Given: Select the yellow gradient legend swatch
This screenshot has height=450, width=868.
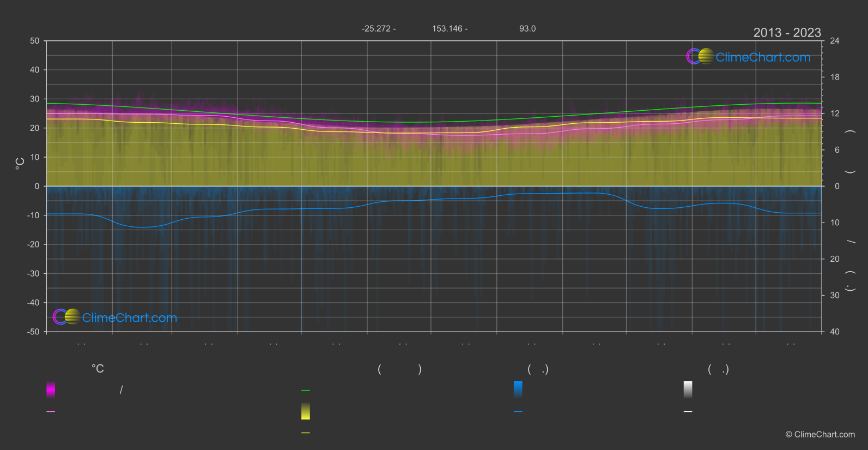Looking at the screenshot, I should (306, 411).
